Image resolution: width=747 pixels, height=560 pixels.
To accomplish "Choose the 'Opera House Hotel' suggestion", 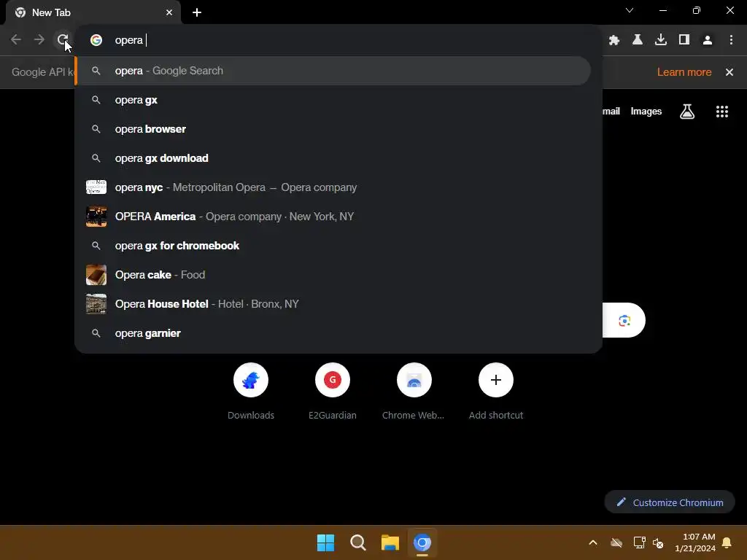I will pos(333,304).
